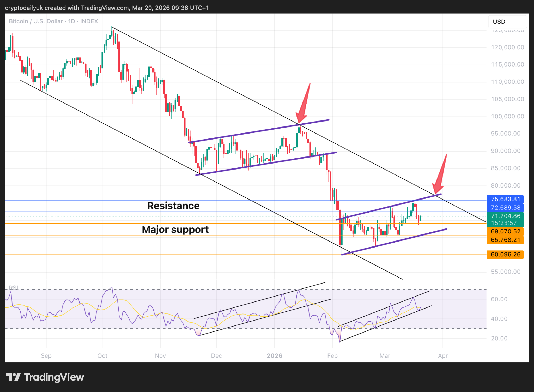Click the green 71,204.86 current price tag
This screenshot has width=534, height=392.
(505, 216)
